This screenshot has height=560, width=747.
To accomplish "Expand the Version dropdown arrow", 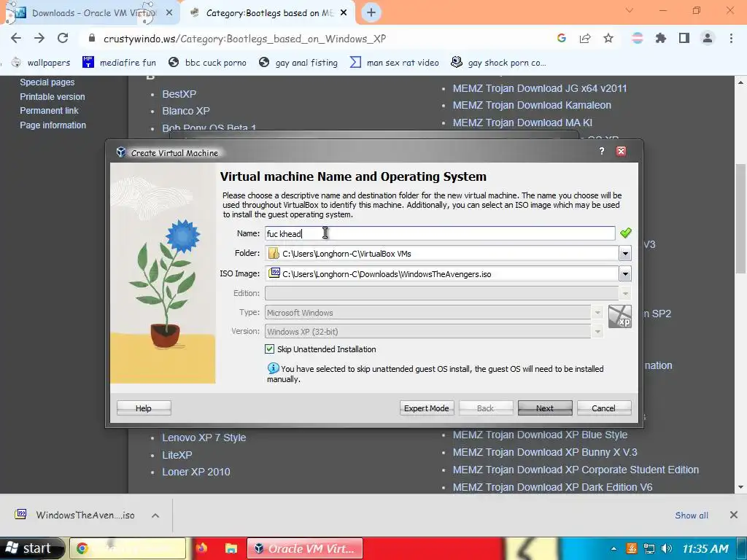I will click(x=597, y=332).
